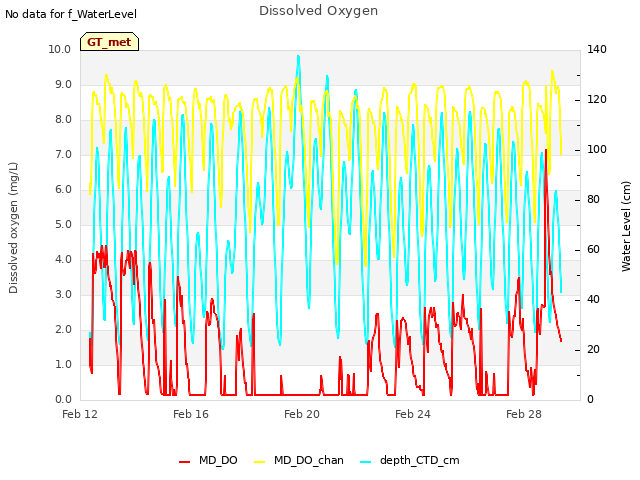Screen dimensions: 640x480
Task: Click the GT_met label box
Action: coord(109,42)
